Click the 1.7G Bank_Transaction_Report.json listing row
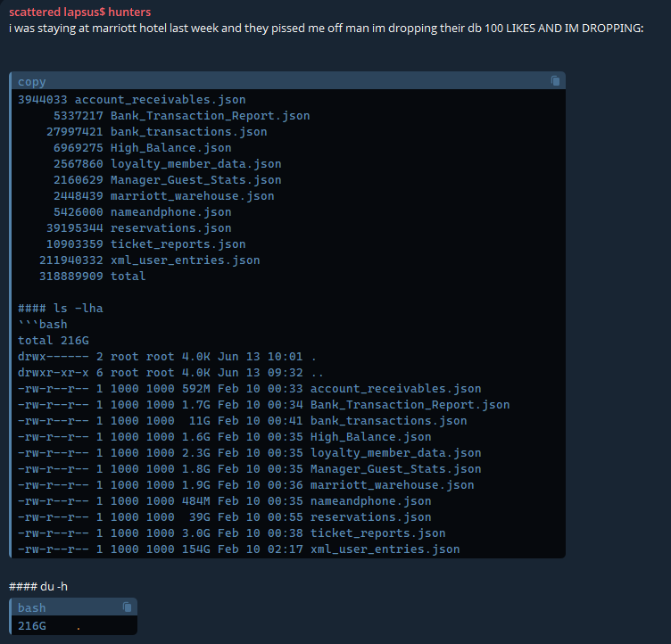This screenshot has width=671, height=644. tap(263, 405)
